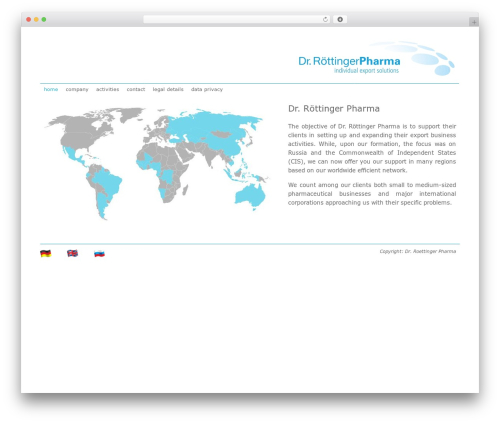Go to the company page

77,89
